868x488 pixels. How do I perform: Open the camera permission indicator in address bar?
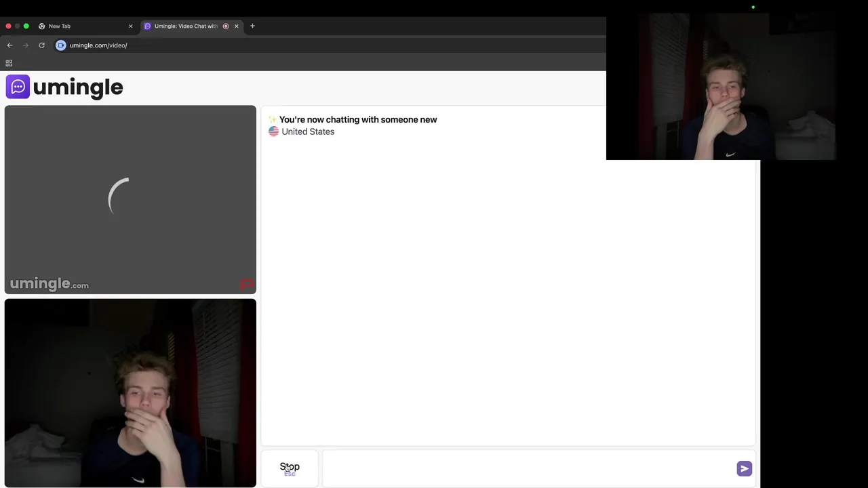(x=61, y=45)
